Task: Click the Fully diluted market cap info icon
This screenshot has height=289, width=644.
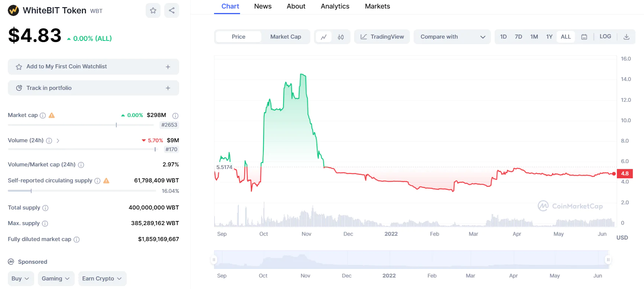Action: click(x=77, y=240)
